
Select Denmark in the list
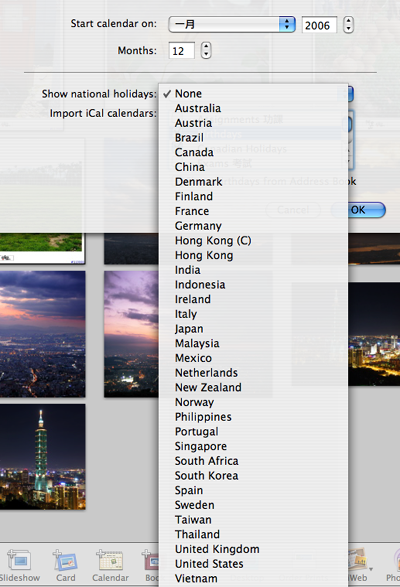tap(254, 182)
